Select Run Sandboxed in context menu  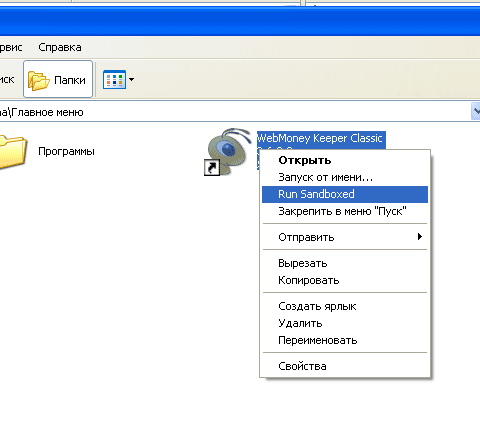click(345, 194)
